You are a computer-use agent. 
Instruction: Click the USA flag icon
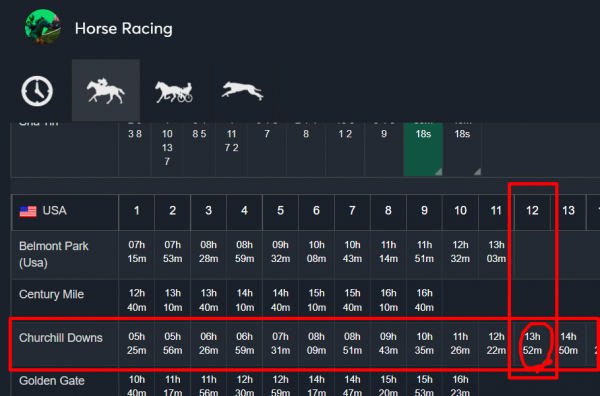point(28,211)
